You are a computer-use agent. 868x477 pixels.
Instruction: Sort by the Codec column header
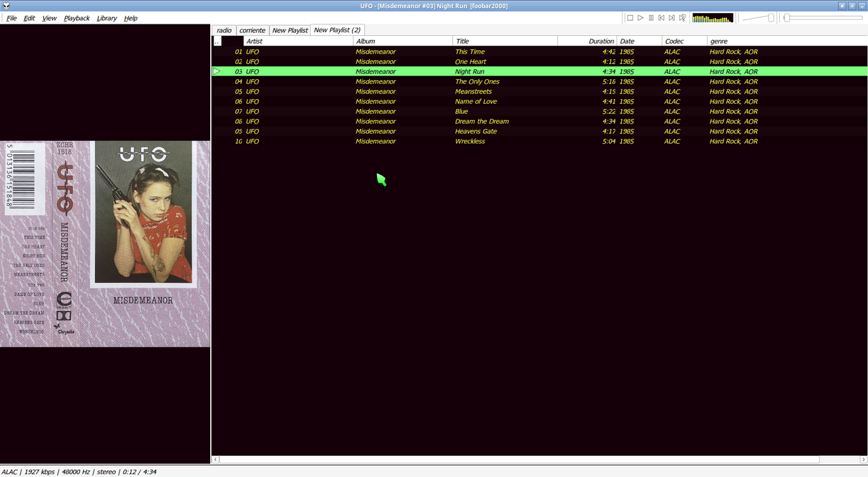click(685, 41)
